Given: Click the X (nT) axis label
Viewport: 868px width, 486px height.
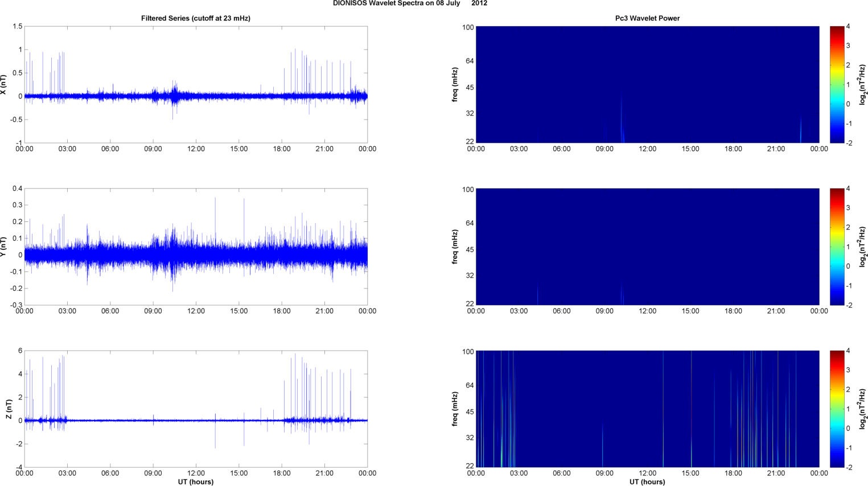Looking at the screenshot, I should [x=3, y=85].
